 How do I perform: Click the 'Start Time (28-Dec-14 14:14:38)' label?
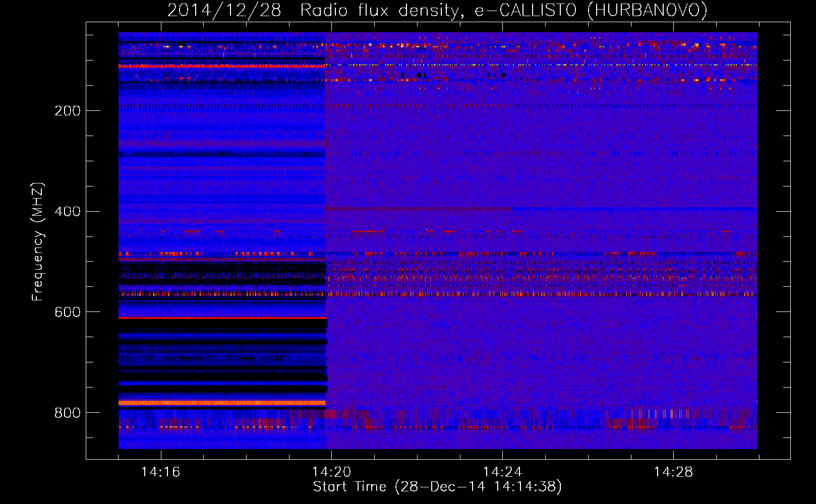click(437, 487)
